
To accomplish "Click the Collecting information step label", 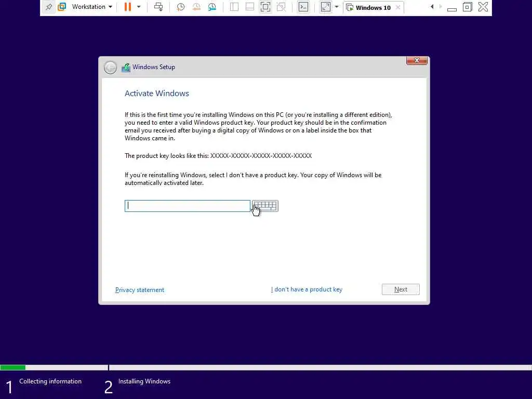I will (x=50, y=381).
